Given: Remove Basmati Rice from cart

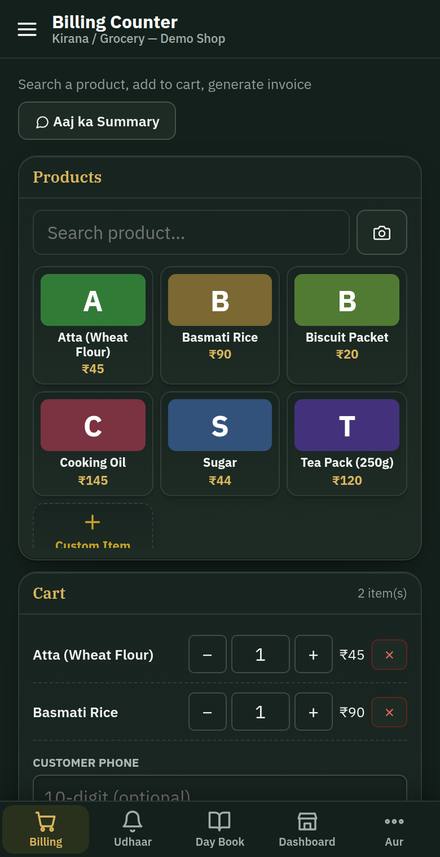Looking at the screenshot, I should point(389,712).
